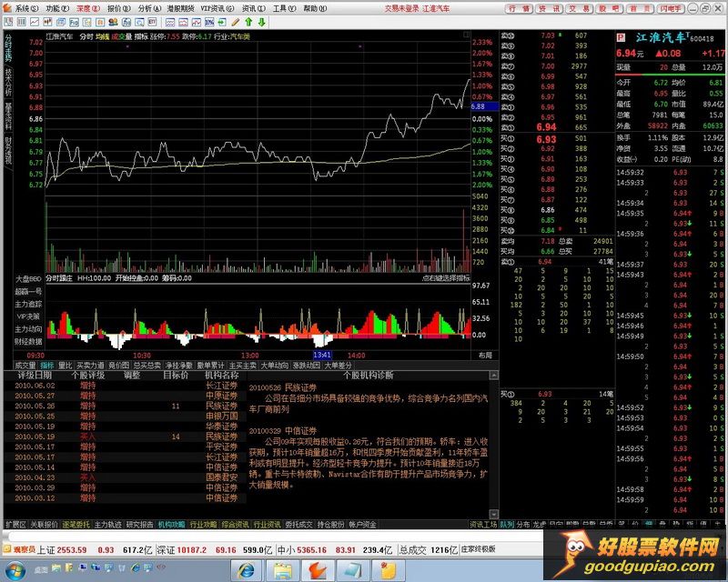Select the 量比 tab below the chart
Screen dimensions: 728x582
(66, 366)
